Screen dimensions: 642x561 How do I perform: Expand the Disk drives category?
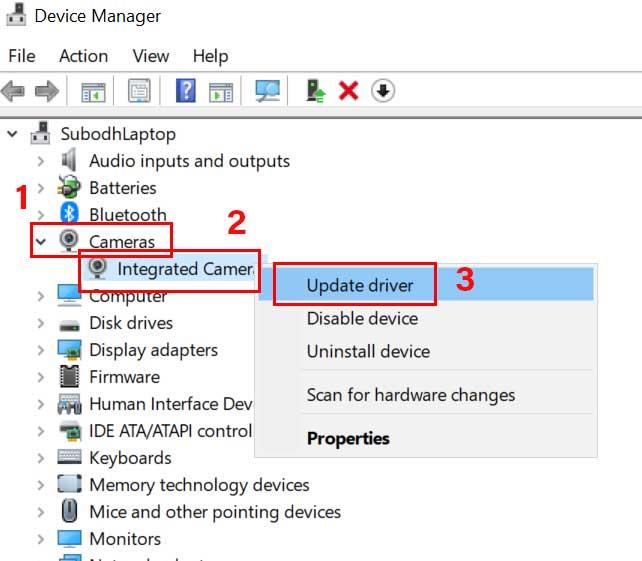pyautogui.click(x=40, y=323)
